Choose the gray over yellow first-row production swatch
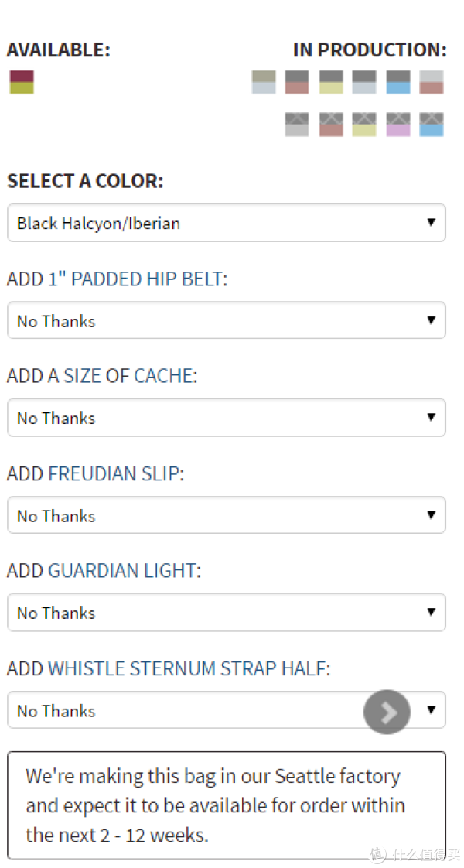Screen dimensions: 464x868 331,82
